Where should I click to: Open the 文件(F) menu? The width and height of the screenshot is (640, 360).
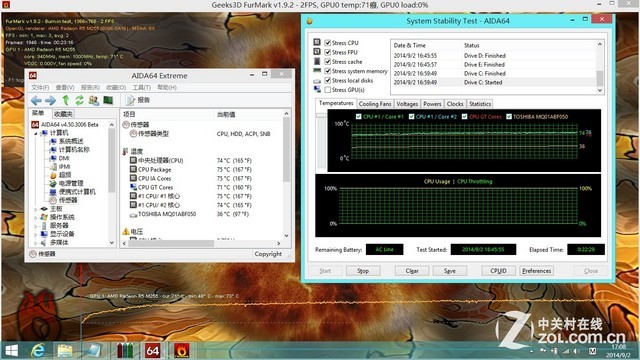(40, 88)
